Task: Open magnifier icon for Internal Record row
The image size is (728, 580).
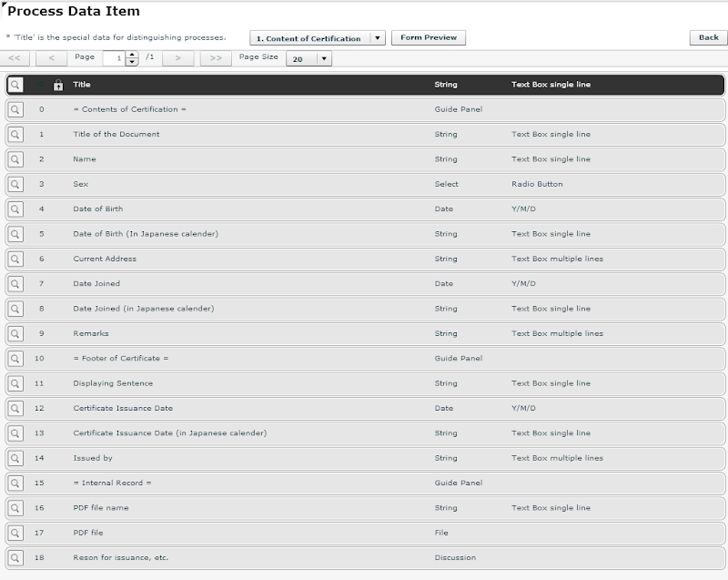Action: click(x=15, y=483)
